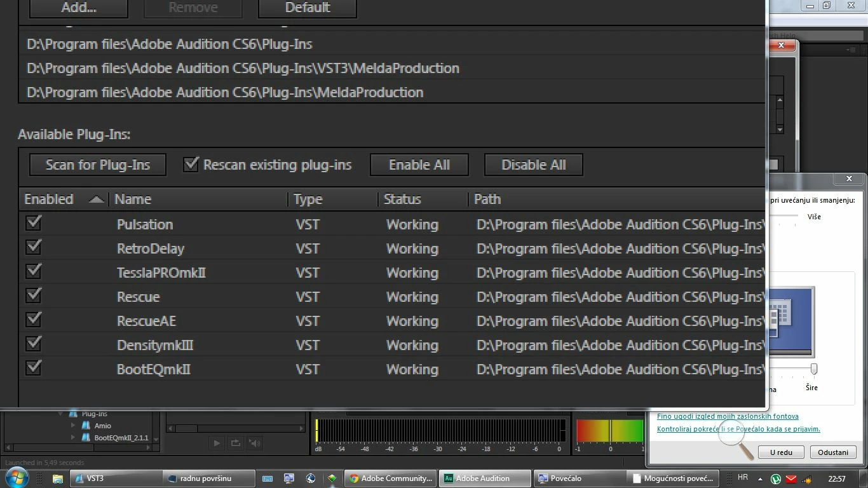Image resolution: width=868 pixels, height=488 pixels.
Task: Click Working status of RescueAE row
Action: click(412, 321)
